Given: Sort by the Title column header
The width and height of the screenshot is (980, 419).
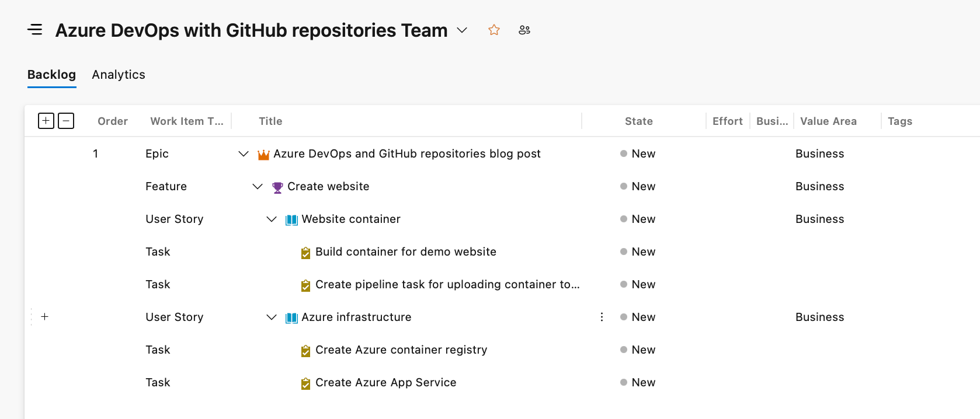Looking at the screenshot, I should point(270,121).
